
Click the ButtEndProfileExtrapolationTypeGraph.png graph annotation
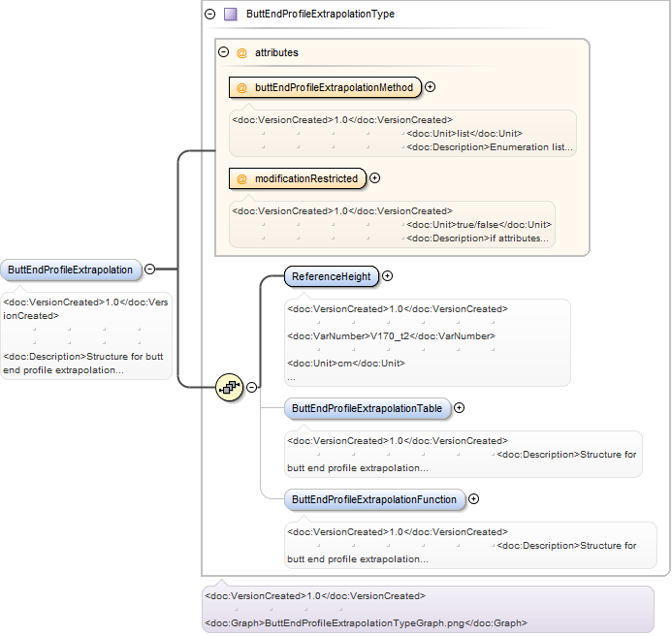point(366,623)
